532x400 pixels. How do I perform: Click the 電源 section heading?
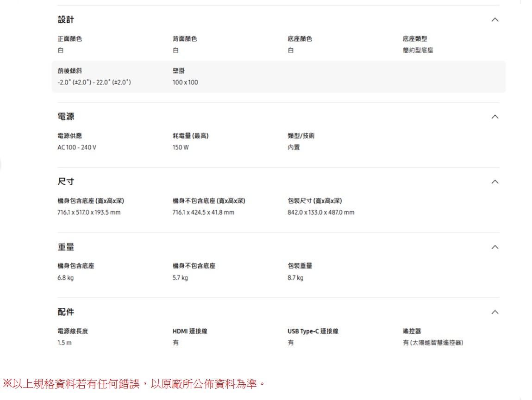[66, 117]
